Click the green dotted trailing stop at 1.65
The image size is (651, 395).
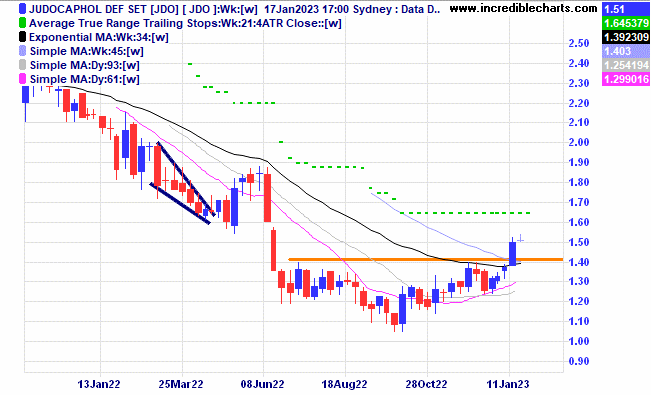465,213
